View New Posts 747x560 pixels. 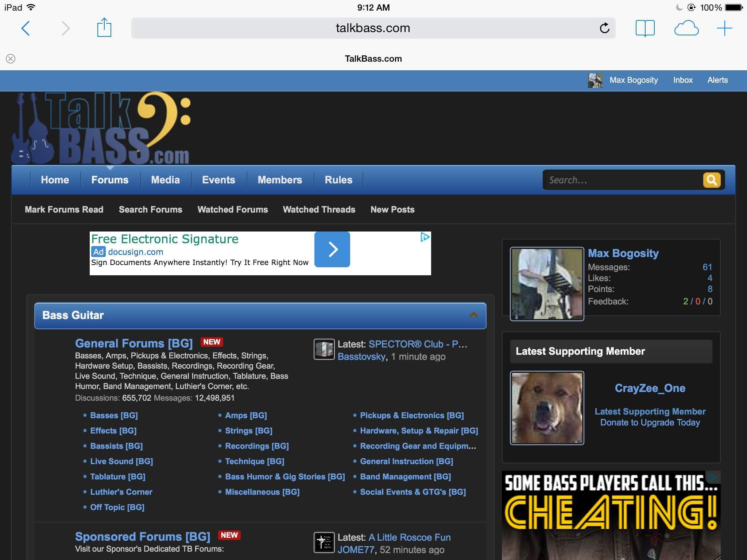click(x=392, y=210)
